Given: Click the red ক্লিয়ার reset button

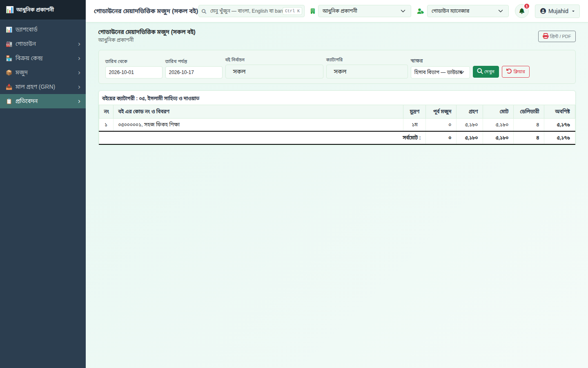Looking at the screenshot, I should click(x=516, y=72).
